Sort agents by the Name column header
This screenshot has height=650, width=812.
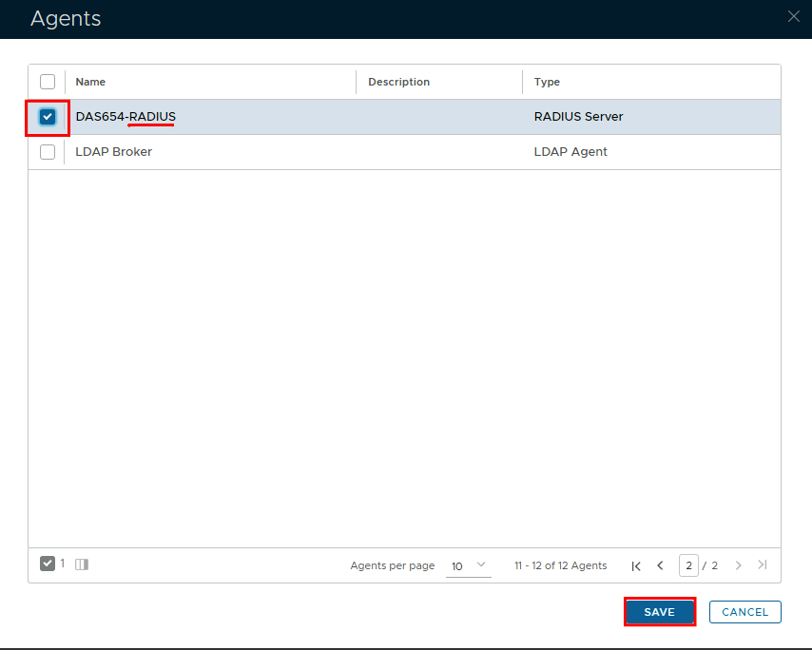pyautogui.click(x=91, y=82)
